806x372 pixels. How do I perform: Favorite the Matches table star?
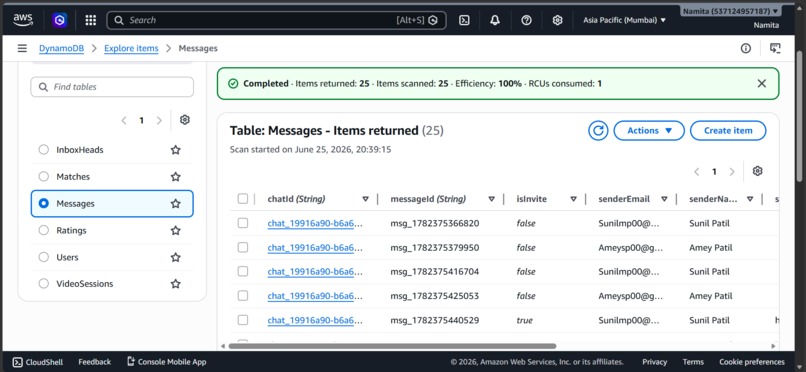[x=176, y=177]
